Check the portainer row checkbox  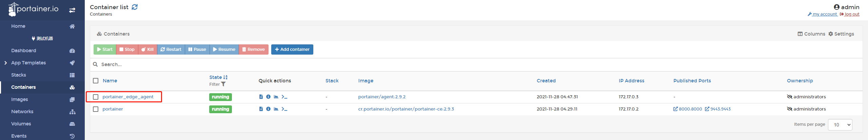click(96, 109)
